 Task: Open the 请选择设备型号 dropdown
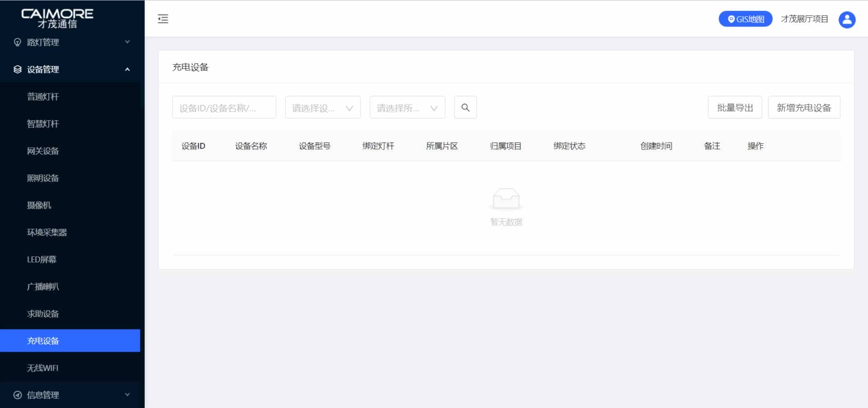pos(322,107)
